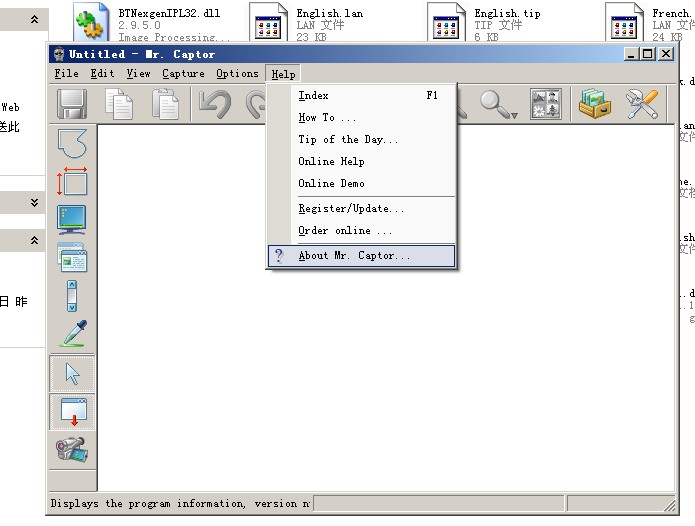Select French LAN file in Explorer
The width and height of the screenshot is (695, 526).
pos(649,22)
